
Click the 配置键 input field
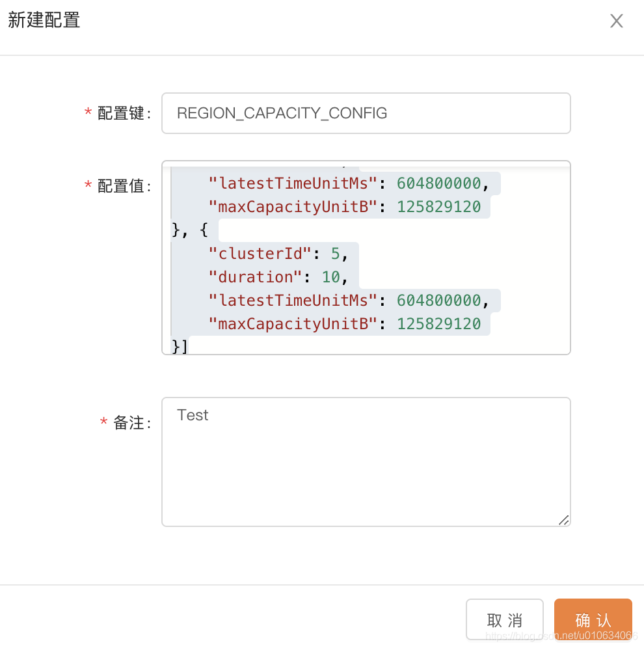366,113
